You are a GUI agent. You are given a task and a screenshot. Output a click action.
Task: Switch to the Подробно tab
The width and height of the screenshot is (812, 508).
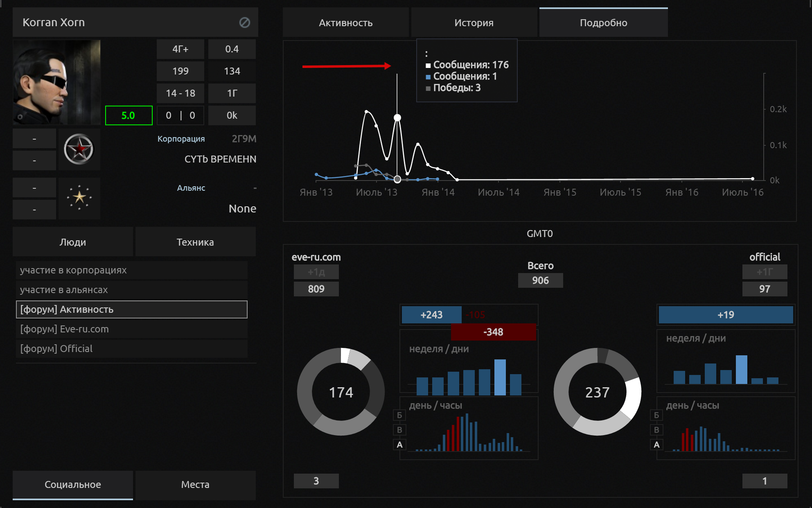click(603, 23)
